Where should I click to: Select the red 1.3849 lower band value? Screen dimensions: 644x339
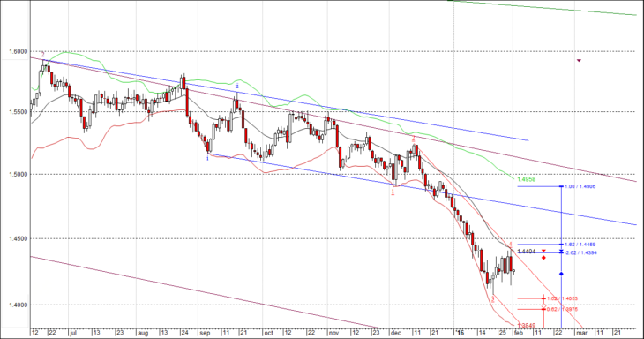(x=527, y=326)
